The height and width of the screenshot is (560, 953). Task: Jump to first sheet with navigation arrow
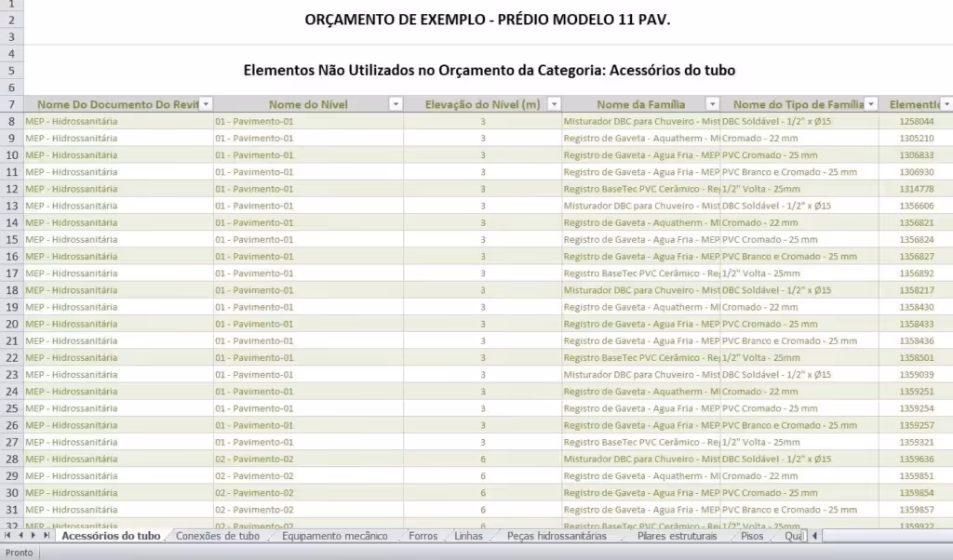click(7, 536)
